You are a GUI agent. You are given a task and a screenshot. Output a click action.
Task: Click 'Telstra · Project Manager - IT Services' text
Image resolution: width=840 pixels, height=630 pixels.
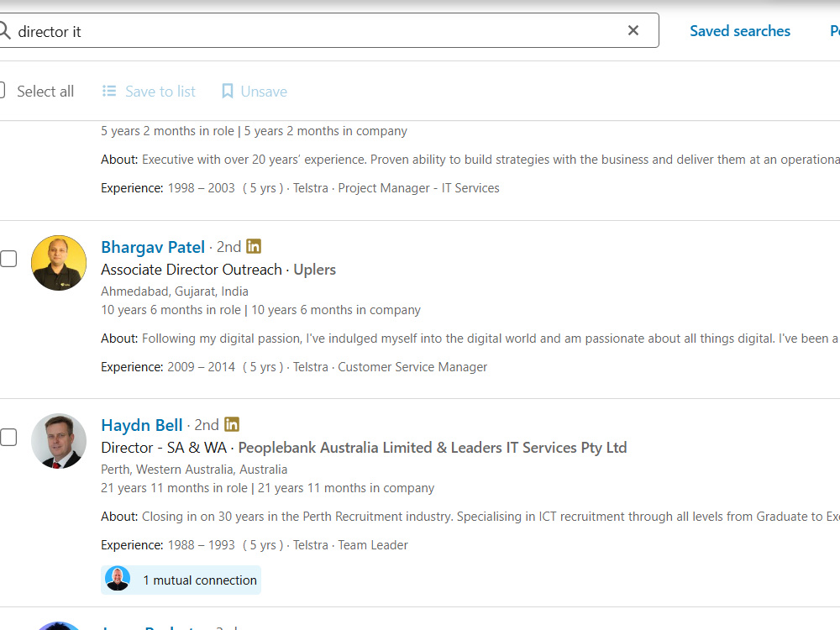pos(396,188)
